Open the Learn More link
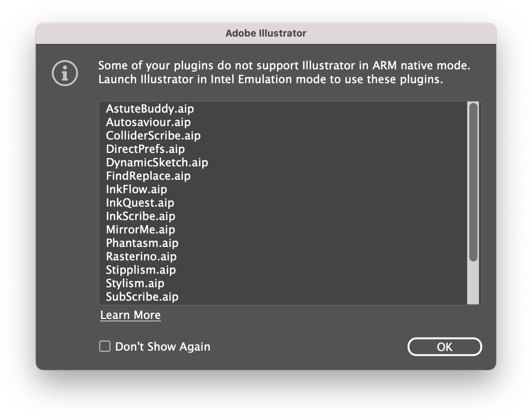Viewport: 532px width, 420px height. pos(130,315)
